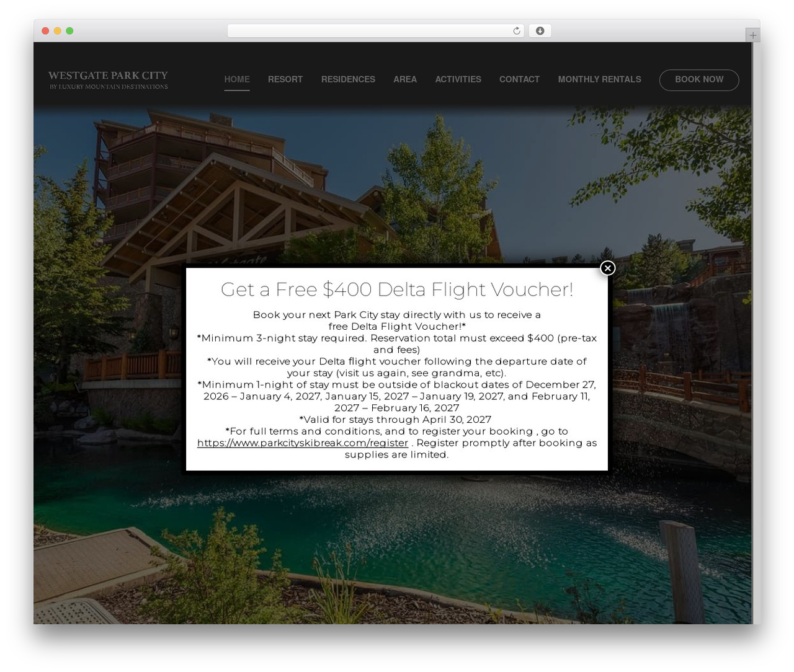Click the Westgate Park City logo
The width and height of the screenshot is (794, 672).
click(x=108, y=80)
